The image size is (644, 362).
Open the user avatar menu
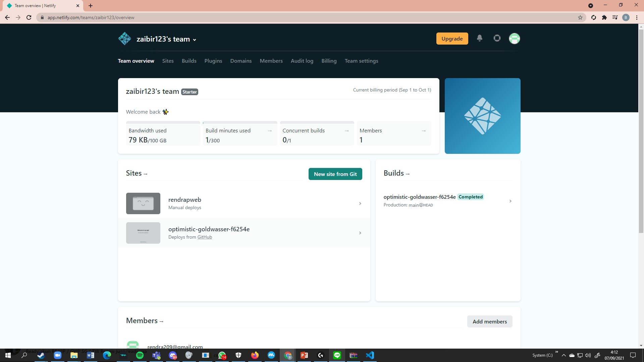[x=514, y=39]
